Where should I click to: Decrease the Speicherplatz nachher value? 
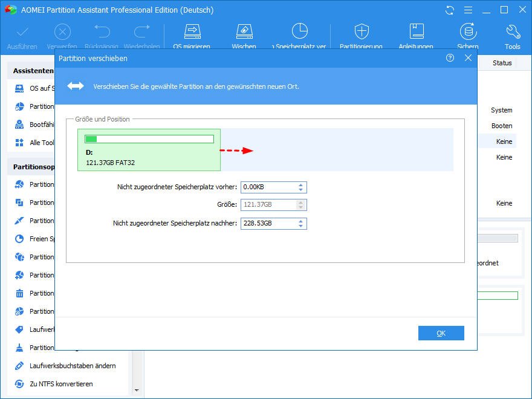[x=300, y=226]
